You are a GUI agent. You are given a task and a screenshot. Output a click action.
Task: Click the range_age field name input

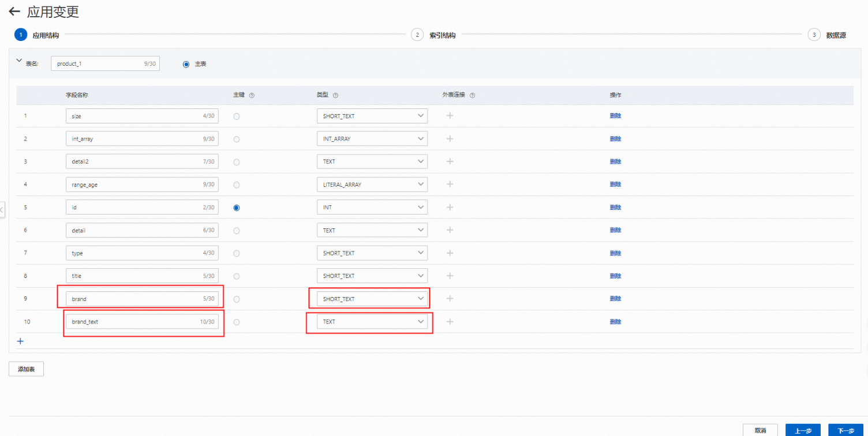pos(142,185)
